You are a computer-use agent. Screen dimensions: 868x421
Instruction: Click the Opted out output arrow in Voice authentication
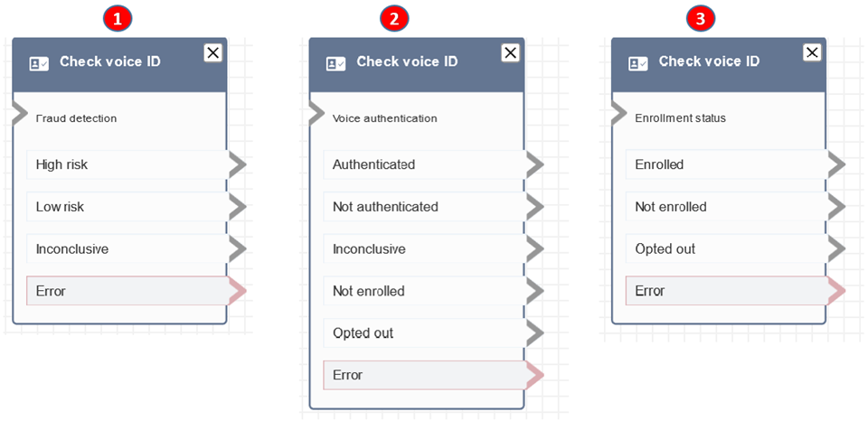534,332
